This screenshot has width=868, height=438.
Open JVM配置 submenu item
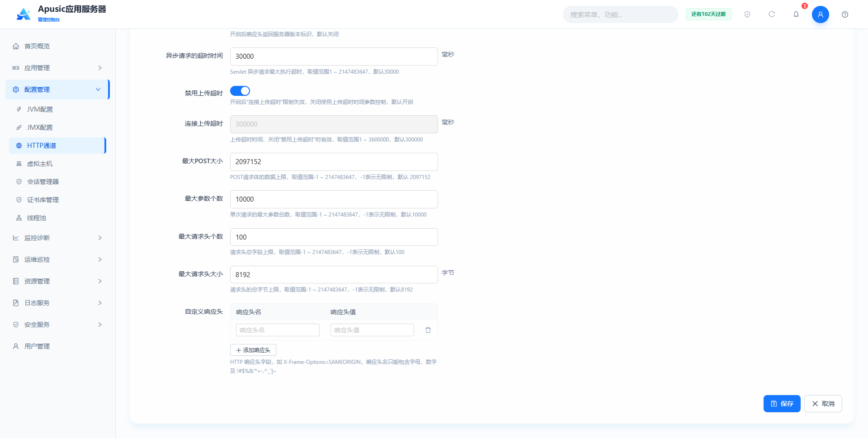click(57, 109)
